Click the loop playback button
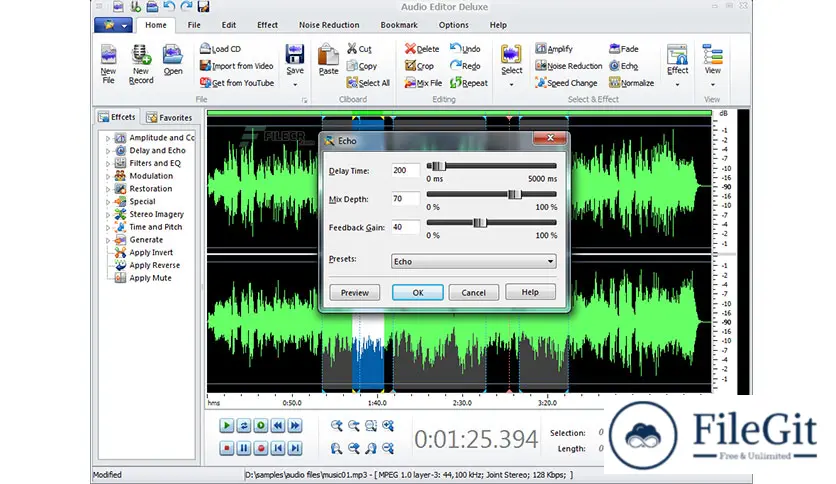The image size is (836, 484). pos(244,425)
